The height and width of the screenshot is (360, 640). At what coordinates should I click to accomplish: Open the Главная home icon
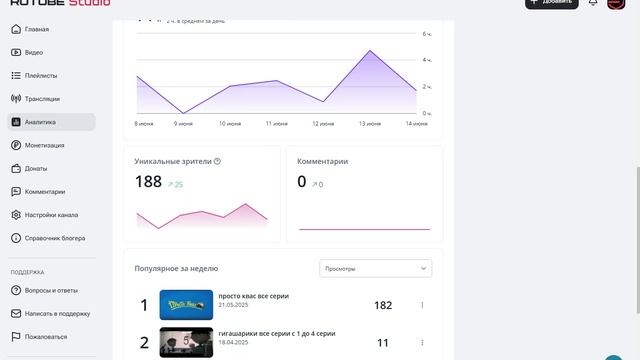[16, 29]
